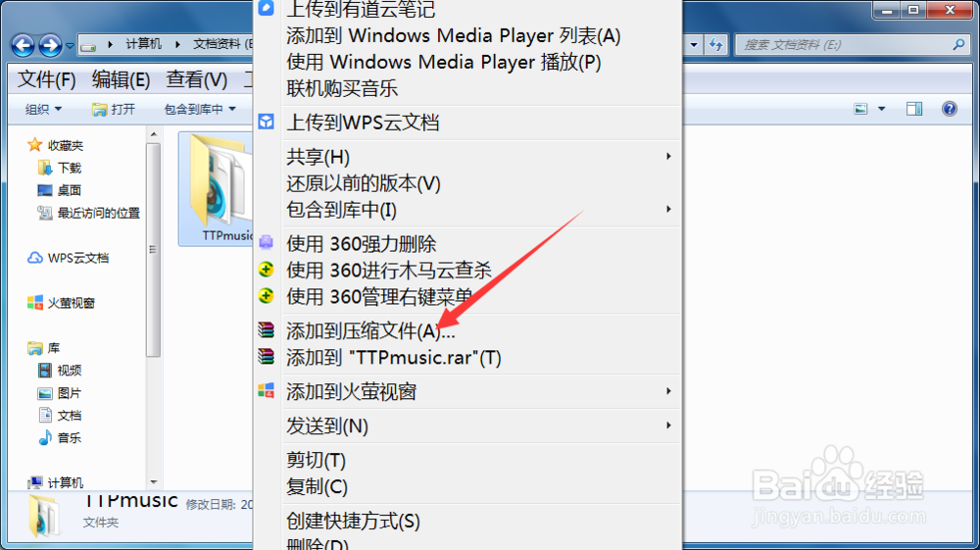Click the 桌面 desktop icon in sidebar
980x550 pixels.
pos(44,190)
